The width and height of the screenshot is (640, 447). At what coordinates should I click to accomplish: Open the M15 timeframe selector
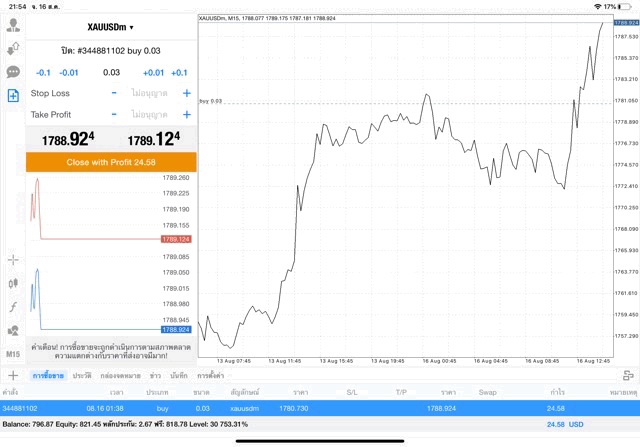pos(13,354)
